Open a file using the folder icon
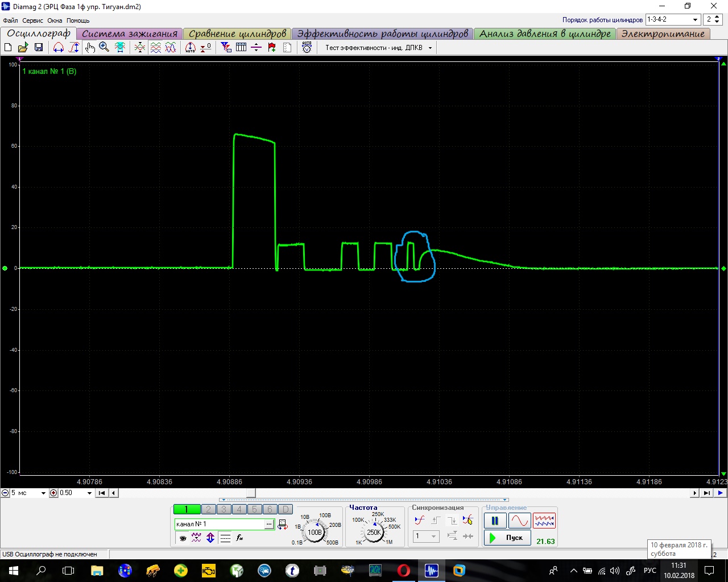The width and height of the screenshot is (728, 582). coord(23,48)
